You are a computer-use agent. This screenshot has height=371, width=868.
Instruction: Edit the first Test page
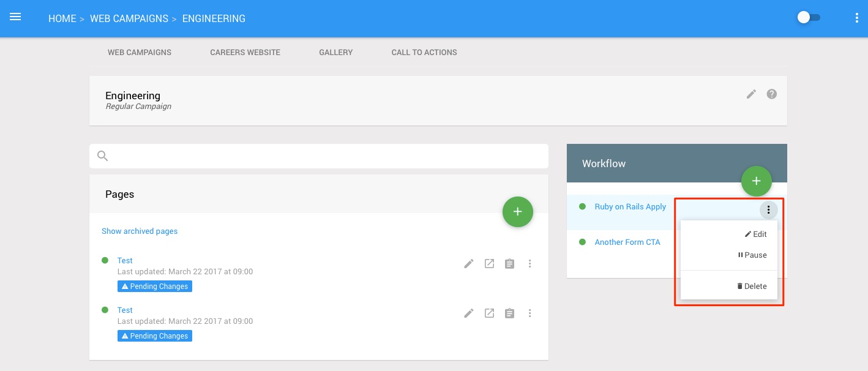pos(469,264)
